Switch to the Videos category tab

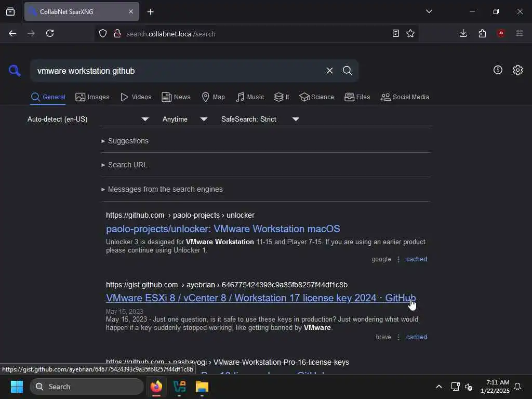[x=136, y=97]
